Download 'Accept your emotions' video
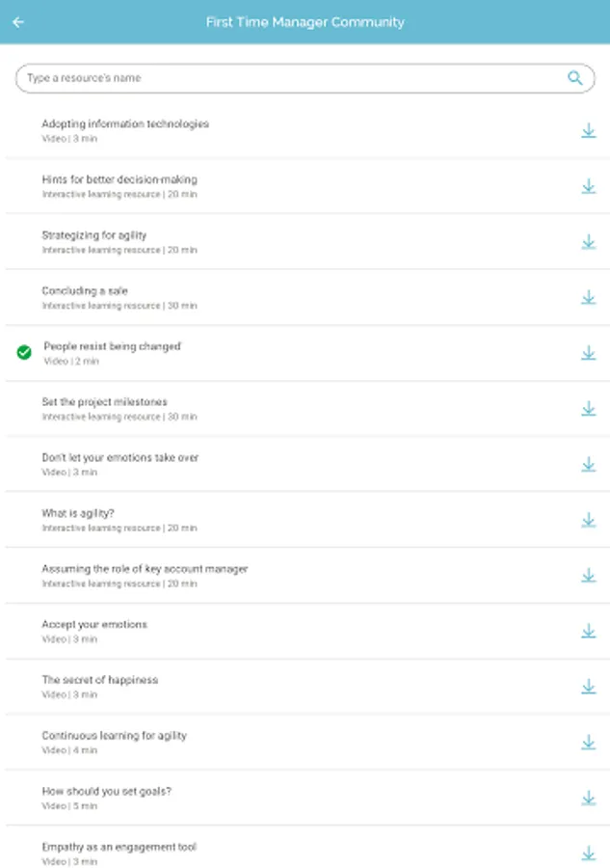The width and height of the screenshot is (610, 868). (589, 632)
